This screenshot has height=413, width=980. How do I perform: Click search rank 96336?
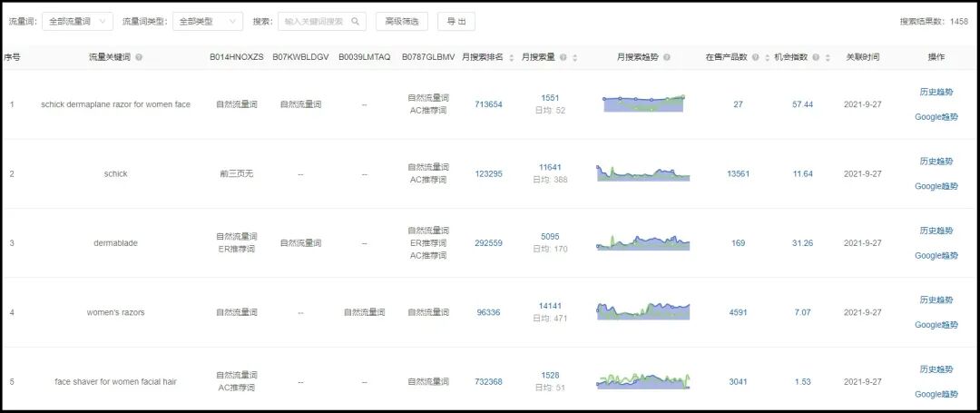[x=488, y=312]
